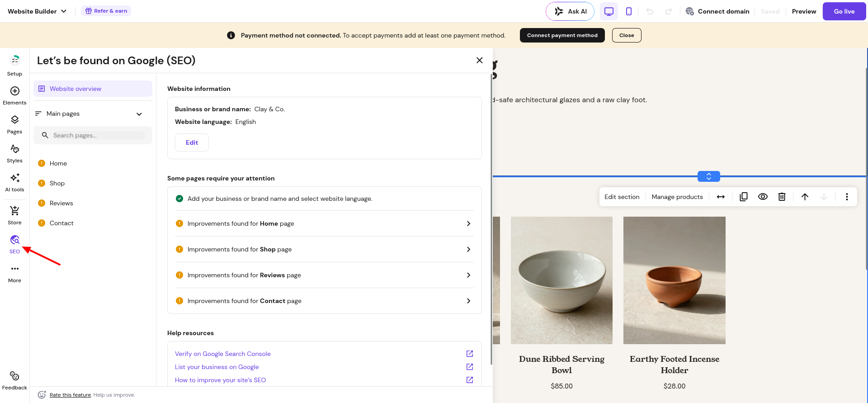This screenshot has height=403, width=868.
Task: Edit website information
Action: point(192,142)
